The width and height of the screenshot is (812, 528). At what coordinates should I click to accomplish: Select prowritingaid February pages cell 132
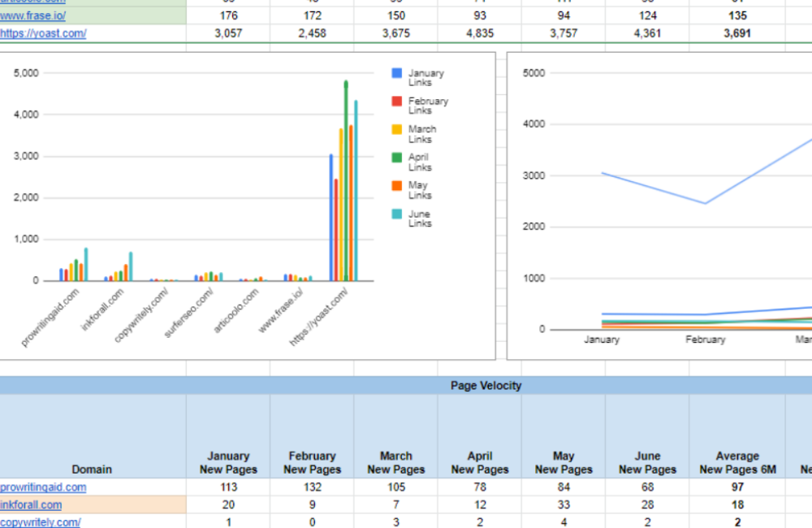click(x=313, y=487)
